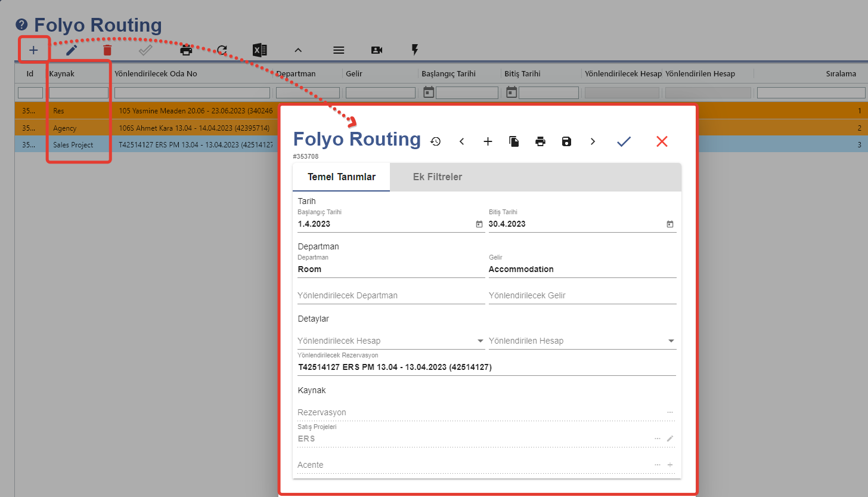This screenshot has width=868, height=497.
Task: Duplicate record with the copy icon in dialog
Action: pos(514,141)
